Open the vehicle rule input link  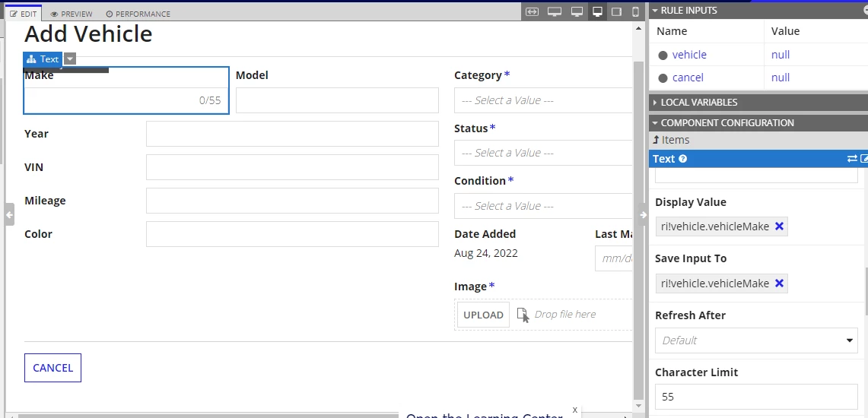coord(689,54)
